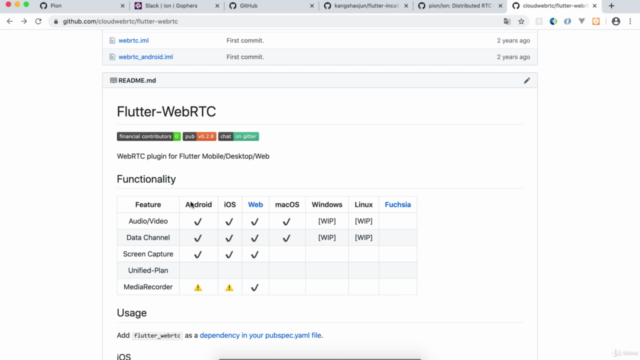
Task: Switch to the pion/ion Distributed RTC tab
Action: coord(460,6)
